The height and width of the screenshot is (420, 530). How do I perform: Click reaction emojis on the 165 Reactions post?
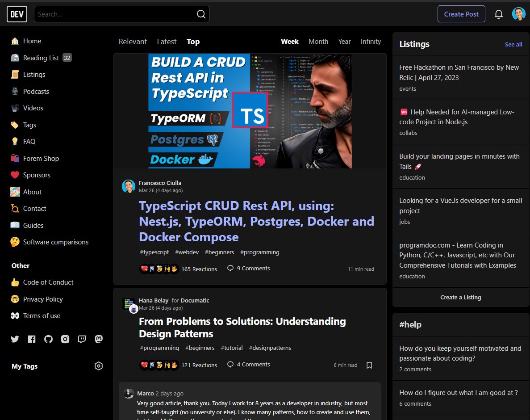pos(159,269)
